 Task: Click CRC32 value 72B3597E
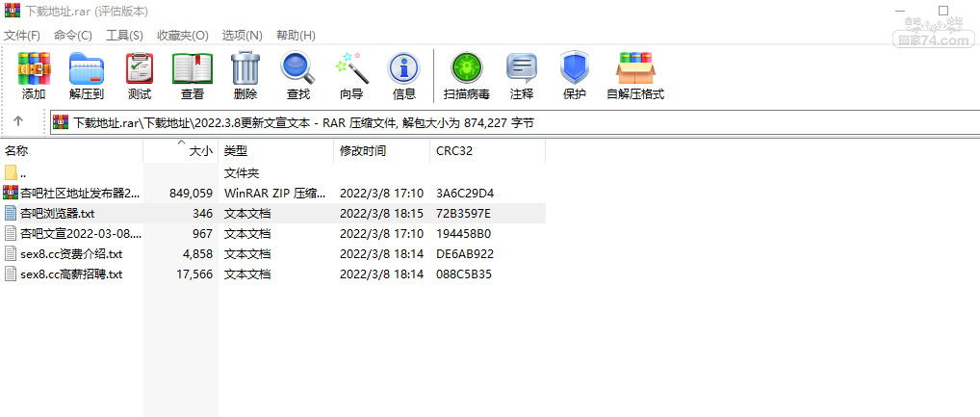click(463, 213)
